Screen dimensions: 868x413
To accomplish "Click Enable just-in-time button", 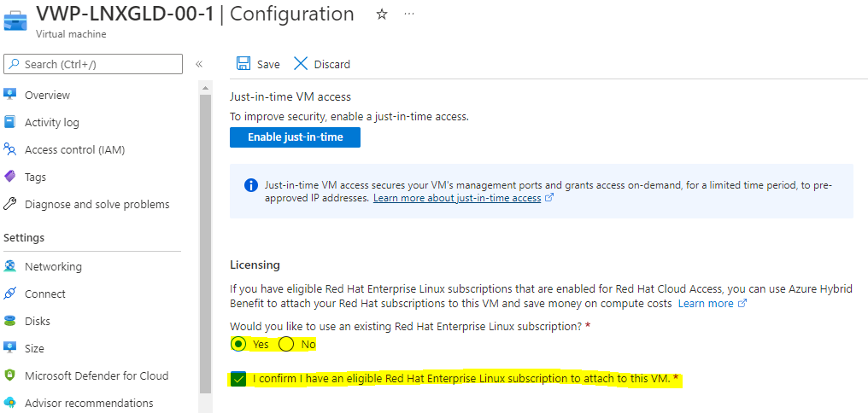I will tap(295, 137).
